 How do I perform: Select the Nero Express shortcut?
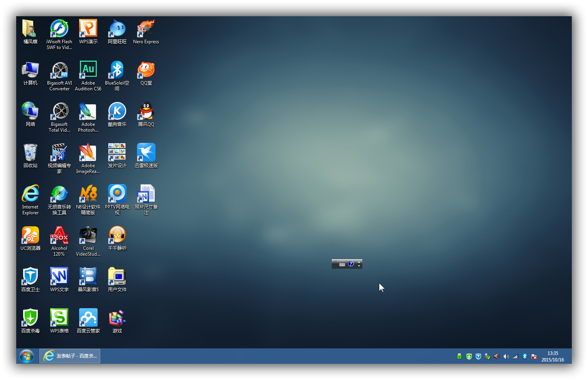[x=146, y=32]
